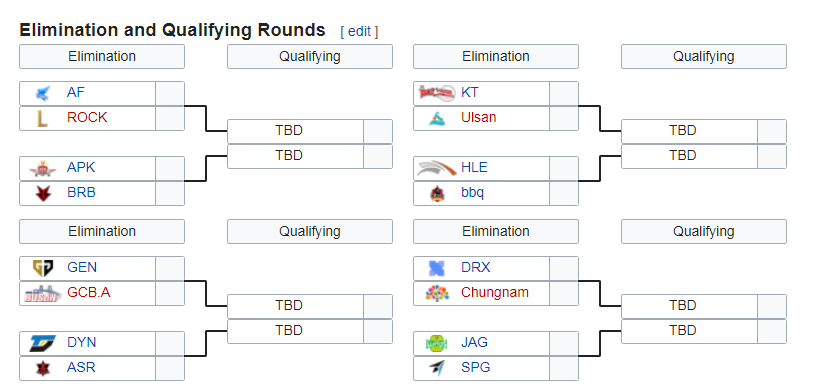
Task: Click the DRX team logo icon
Action: coord(437,268)
